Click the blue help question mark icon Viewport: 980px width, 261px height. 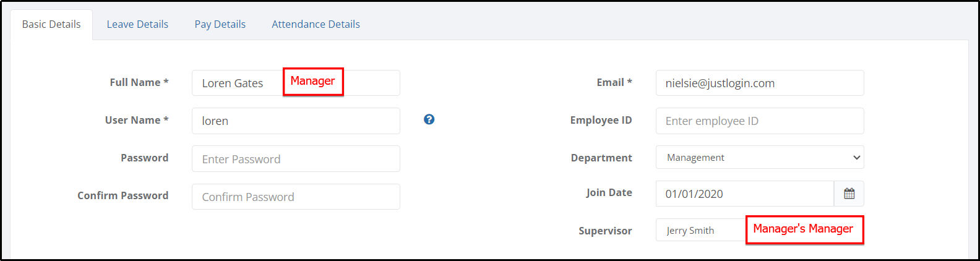pos(429,119)
